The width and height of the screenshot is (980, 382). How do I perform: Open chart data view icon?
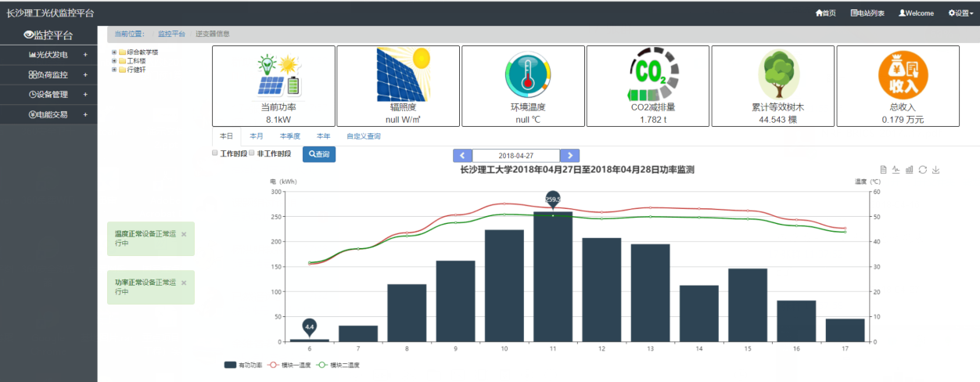click(883, 170)
